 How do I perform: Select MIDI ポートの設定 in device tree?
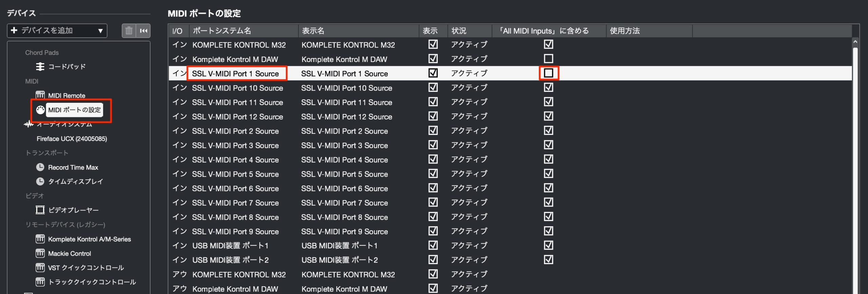[74, 110]
